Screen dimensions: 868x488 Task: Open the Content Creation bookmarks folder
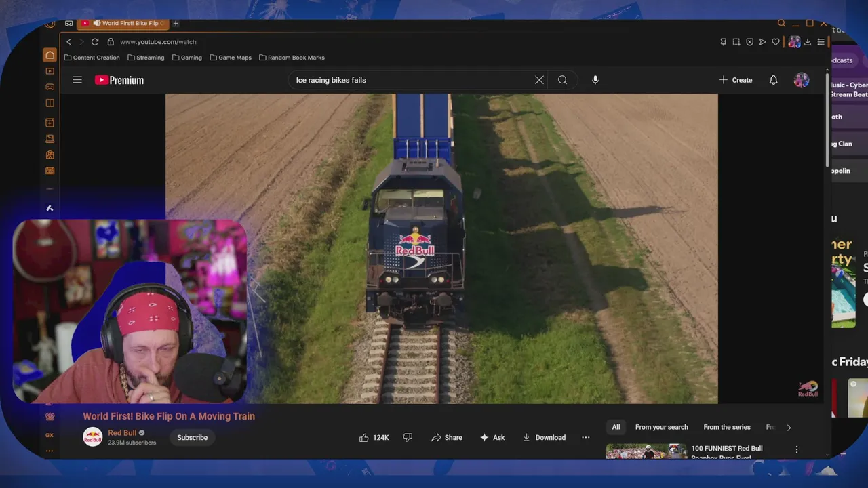92,58
